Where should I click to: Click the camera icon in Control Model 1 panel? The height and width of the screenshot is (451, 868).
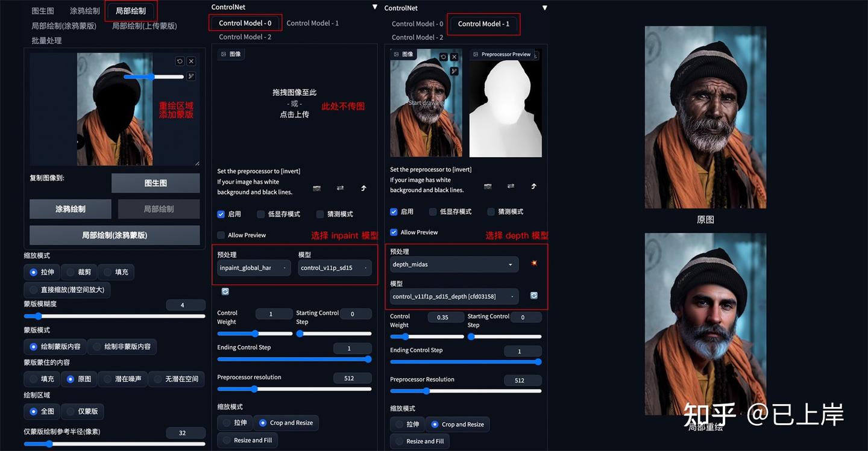(488, 186)
